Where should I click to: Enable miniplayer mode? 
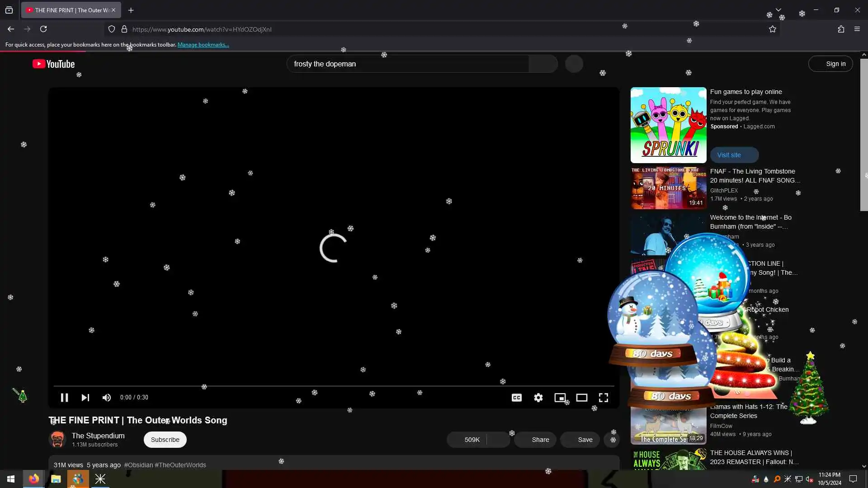tap(560, 398)
